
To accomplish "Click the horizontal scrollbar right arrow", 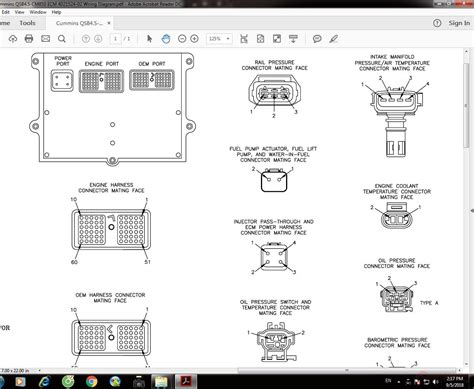I will (x=459, y=370).
